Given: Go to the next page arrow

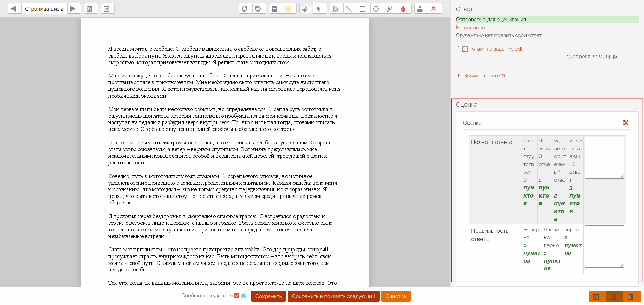Looking at the screenshot, I should 74,9.
